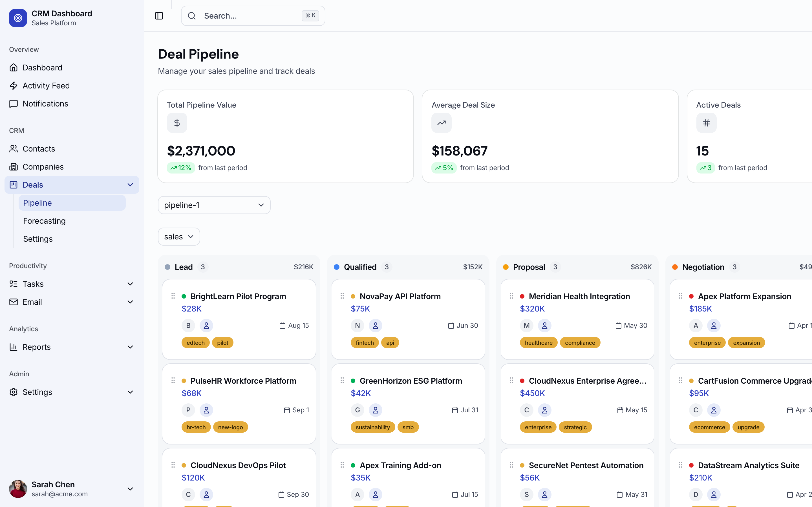Open the sales filter dropdown
Screen dimensions: 812x507
pos(178,236)
